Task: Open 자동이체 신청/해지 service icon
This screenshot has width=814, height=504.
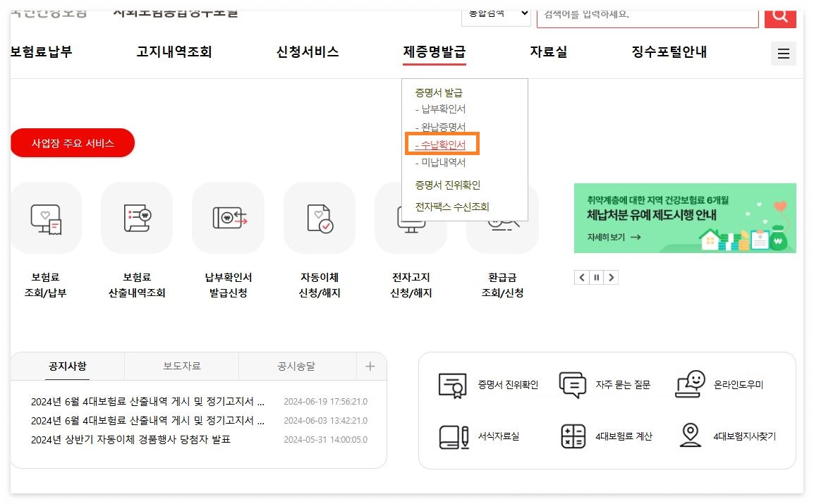Action: [x=320, y=219]
